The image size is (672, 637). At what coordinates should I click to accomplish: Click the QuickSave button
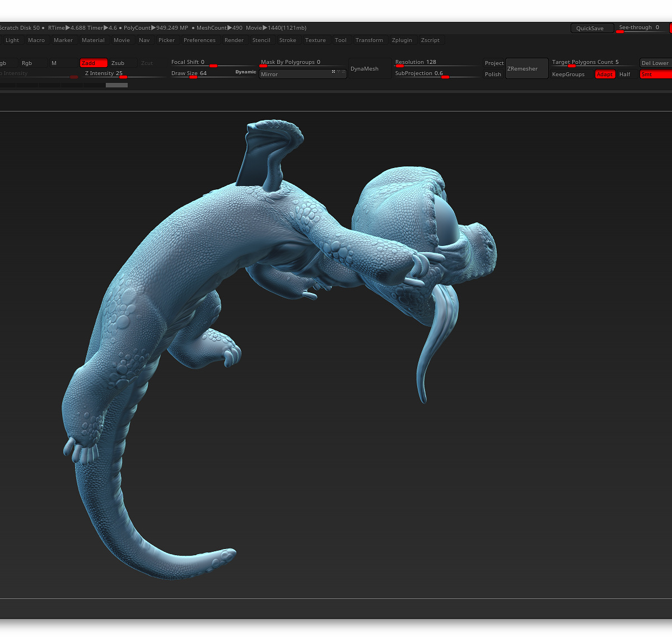[x=592, y=29]
